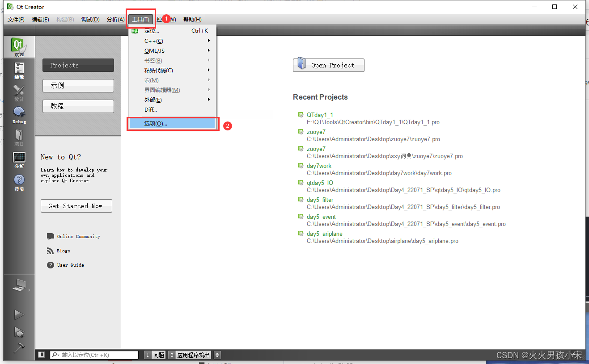This screenshot has height=364, width=589.
Task: Click the Get Started Now button
Action: pos(76,206)
